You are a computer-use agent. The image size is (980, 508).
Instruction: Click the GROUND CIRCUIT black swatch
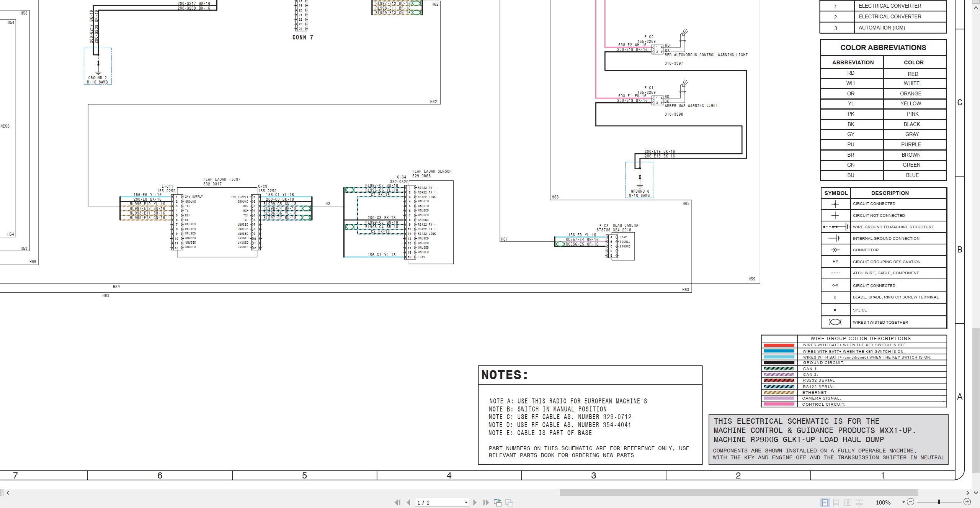pyautogui.click(x=779, y=362)
